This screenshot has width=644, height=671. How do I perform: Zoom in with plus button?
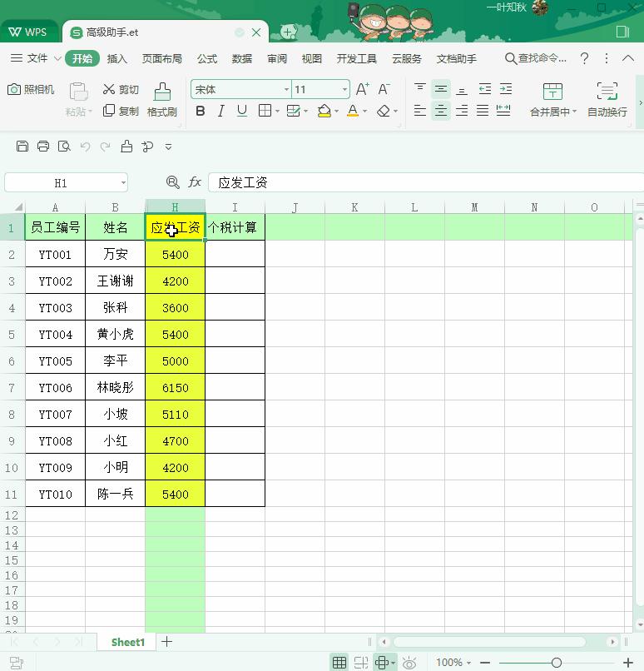tap(628, 663)
